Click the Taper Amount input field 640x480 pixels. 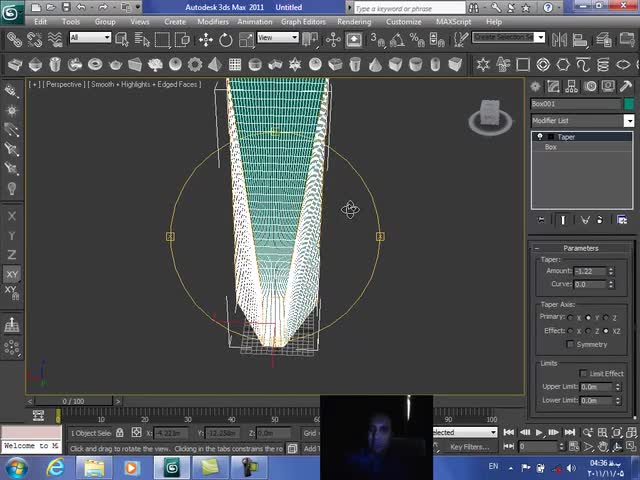point(591,271)
